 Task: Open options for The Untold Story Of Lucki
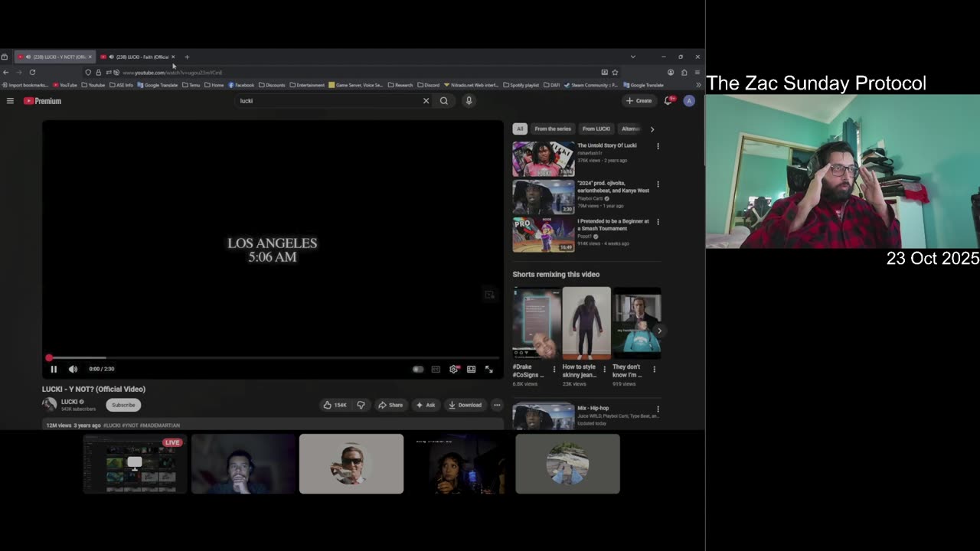(x=658, y=146)
